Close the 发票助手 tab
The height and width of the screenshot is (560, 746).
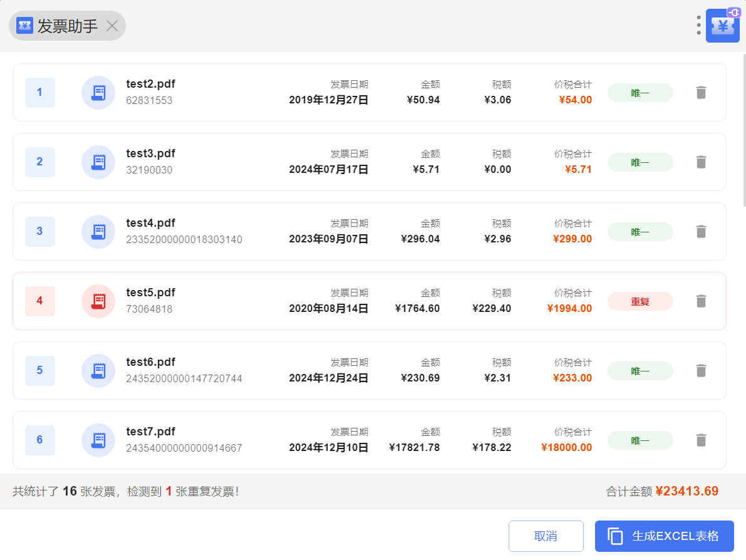tap(112, 26)
